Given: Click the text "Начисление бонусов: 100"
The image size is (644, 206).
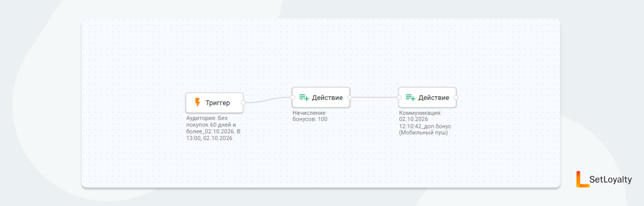Looking at the screenshot, I should tap(310, 116).
